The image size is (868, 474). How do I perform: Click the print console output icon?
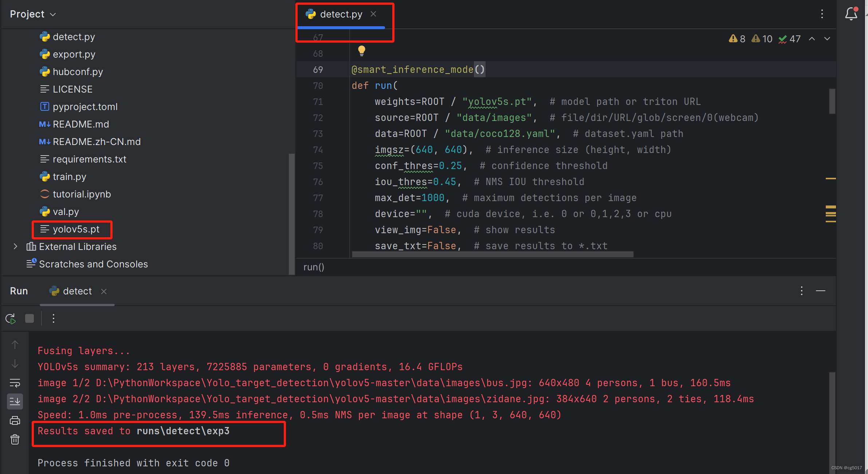pyautogui.click(x=15, y=421)
